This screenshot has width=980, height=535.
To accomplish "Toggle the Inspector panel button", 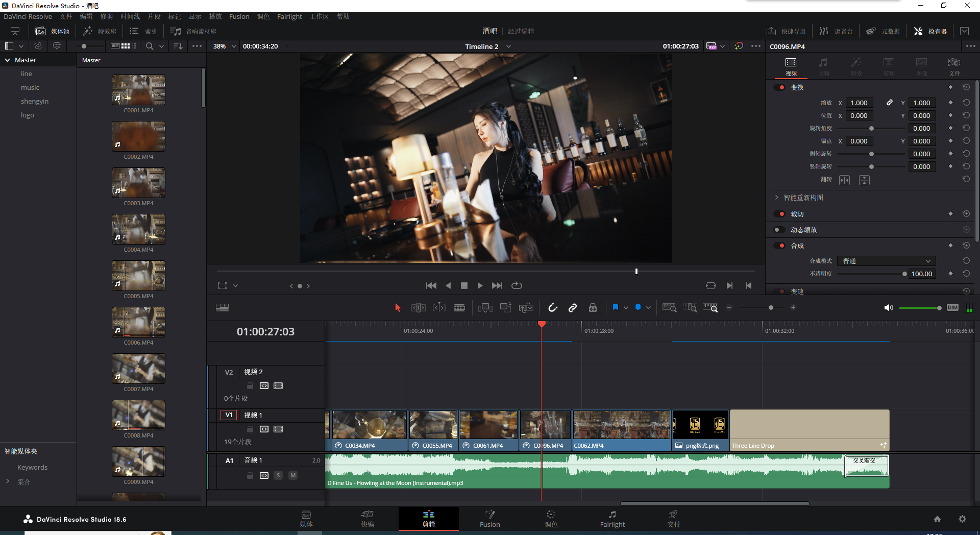I will 930,31.
